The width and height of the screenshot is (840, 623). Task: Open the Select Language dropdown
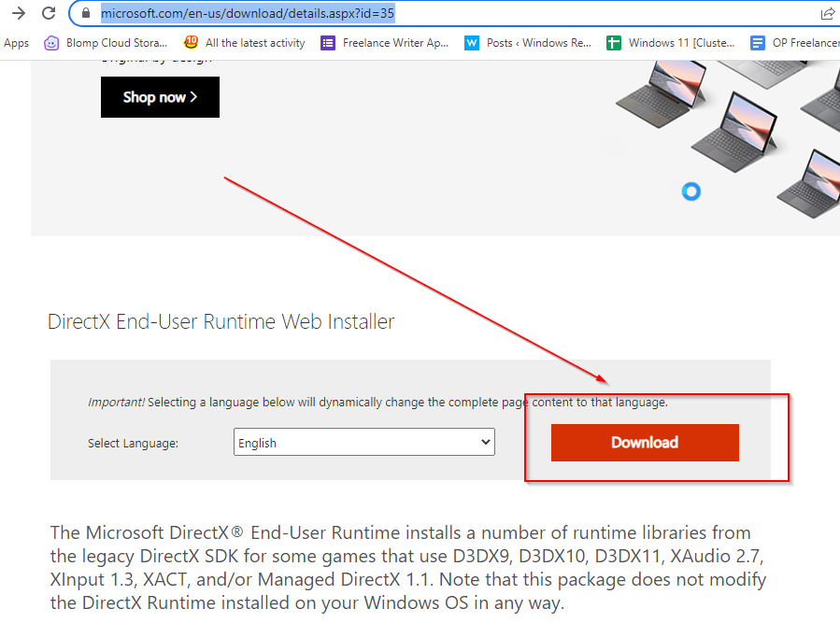pyautogui.click(x=364, y=442)
